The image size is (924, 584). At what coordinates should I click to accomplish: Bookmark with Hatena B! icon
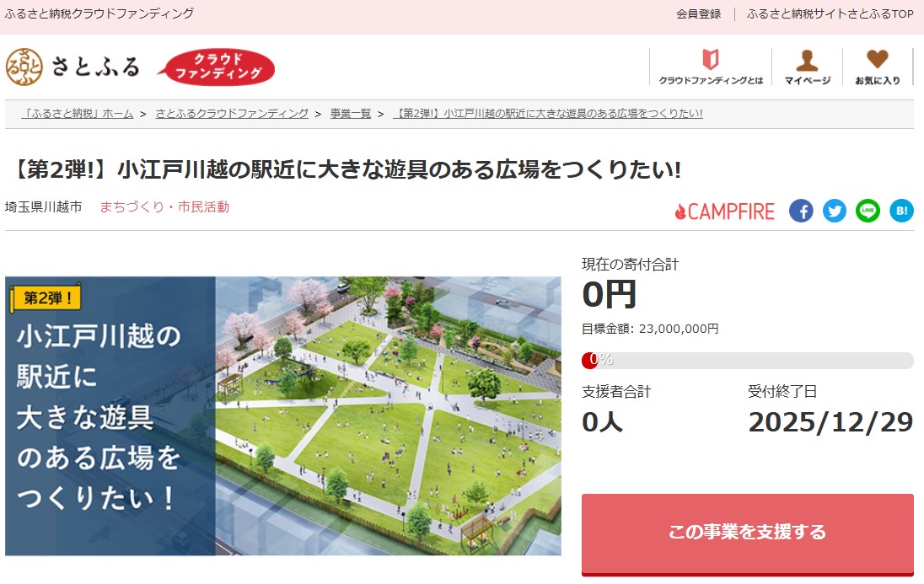click(x=901, y=211)
